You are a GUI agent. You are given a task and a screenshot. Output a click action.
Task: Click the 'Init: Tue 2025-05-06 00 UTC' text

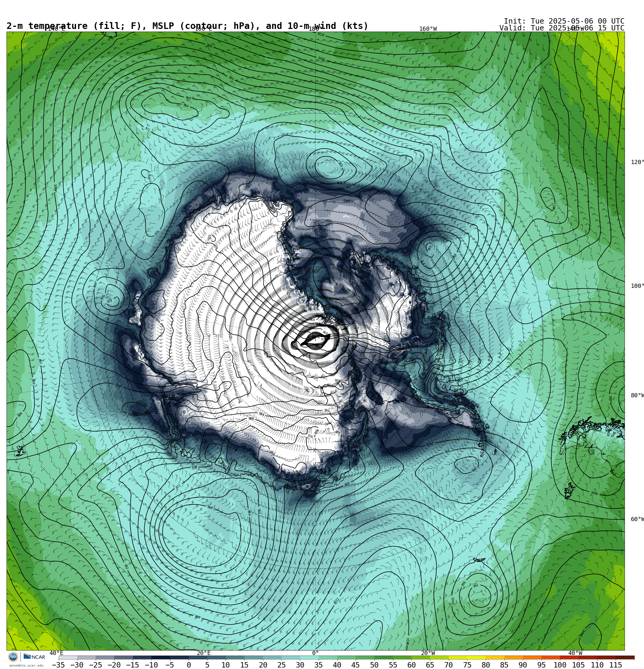click(564, 21)
